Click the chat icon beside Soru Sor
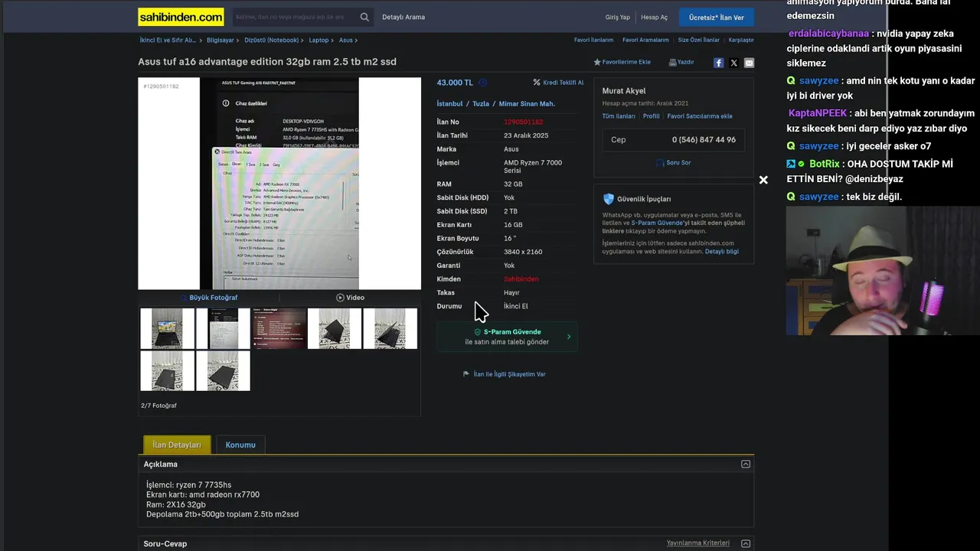The width and height of the screenshot is (980, 551). (x=660, y=162)
